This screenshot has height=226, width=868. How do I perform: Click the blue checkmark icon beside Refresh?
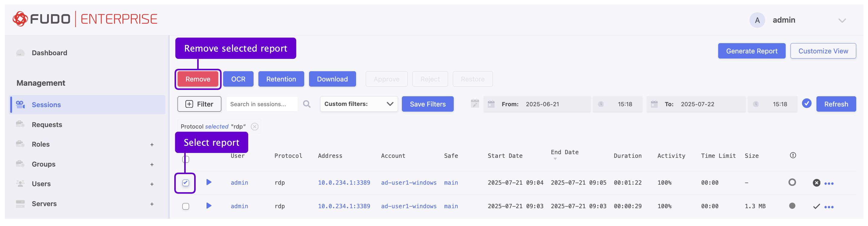(806, 103)
